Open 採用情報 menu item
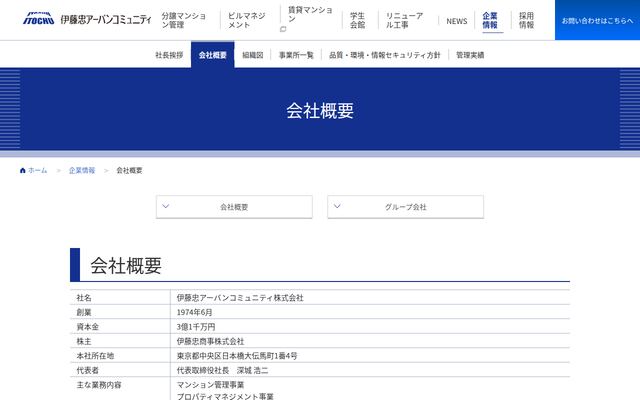The height and width of the screenshot is (400, 640). (x=527, y=20)
